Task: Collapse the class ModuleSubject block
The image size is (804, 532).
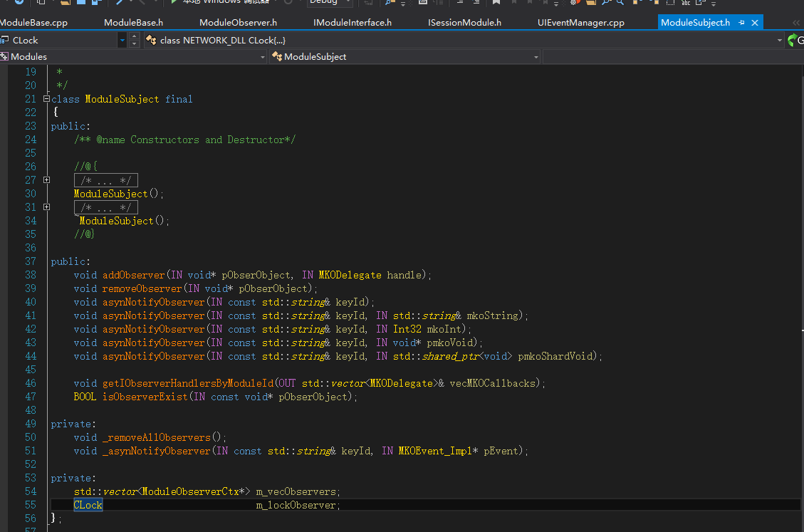Action: pyautogui.click(x=47, y=98)
